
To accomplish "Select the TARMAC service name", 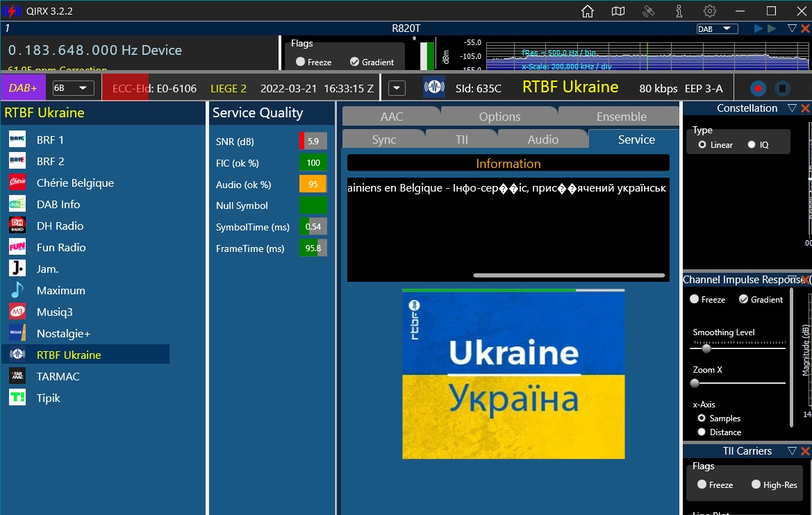I will 58,376.
